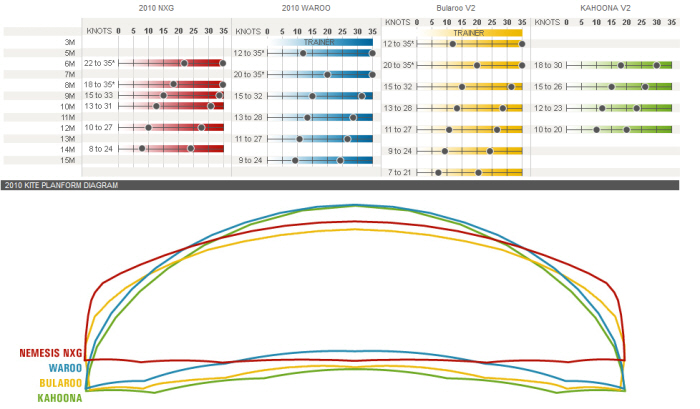The height and width of the screenshot is (409, 700).
Task: Click the 10 to 27 wind range label
Action: pyautogui.click(x=98, y=127)
